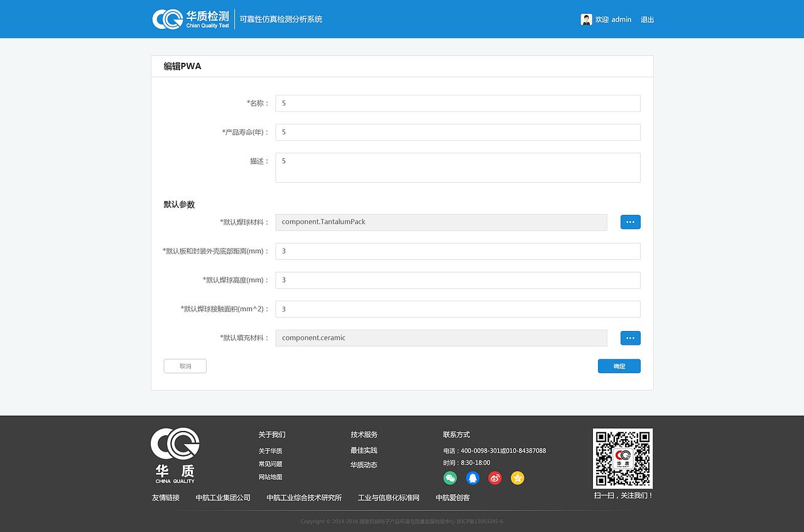
Task: Open the 网站地图 footer link
Action: tap(270, 477)
